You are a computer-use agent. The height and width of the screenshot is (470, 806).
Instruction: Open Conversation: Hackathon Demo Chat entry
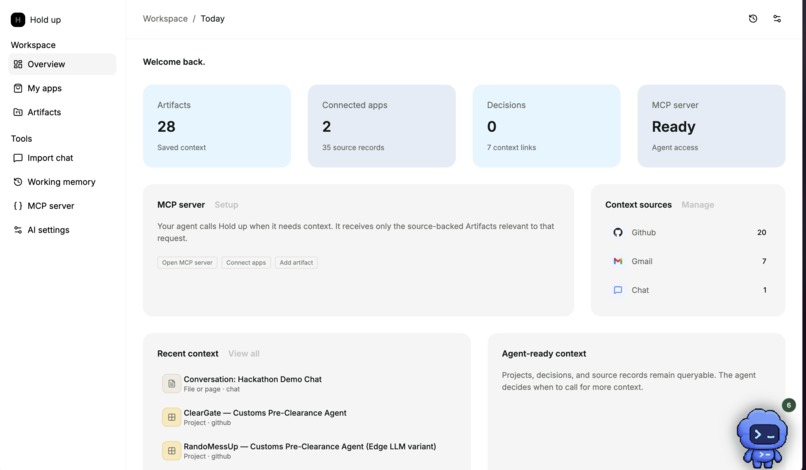[x=306, y=384]
